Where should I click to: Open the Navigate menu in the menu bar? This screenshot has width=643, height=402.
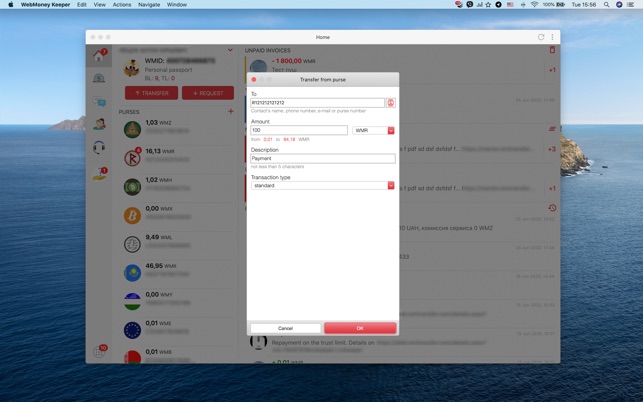pos(149,4)
